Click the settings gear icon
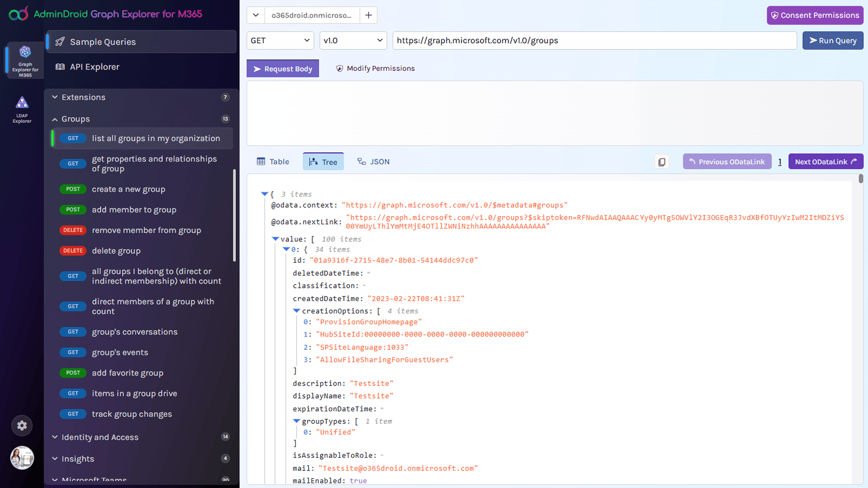Viewport: 868px width, 488px height. pos(22,426)
